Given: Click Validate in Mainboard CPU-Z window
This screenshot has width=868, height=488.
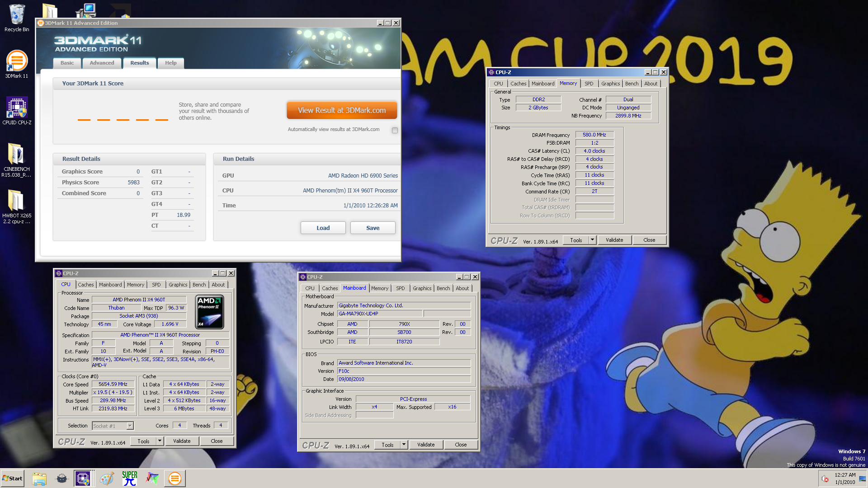Looking at the screenshot, I should [x=426, y=445].
